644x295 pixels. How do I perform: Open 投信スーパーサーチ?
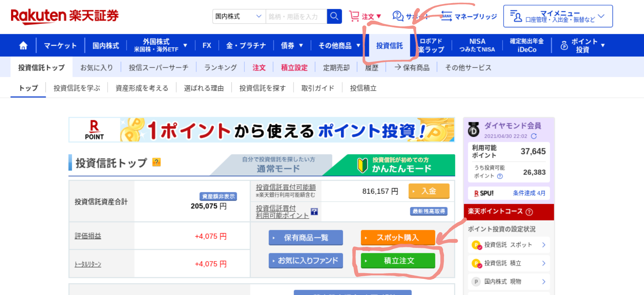(159, 68)
